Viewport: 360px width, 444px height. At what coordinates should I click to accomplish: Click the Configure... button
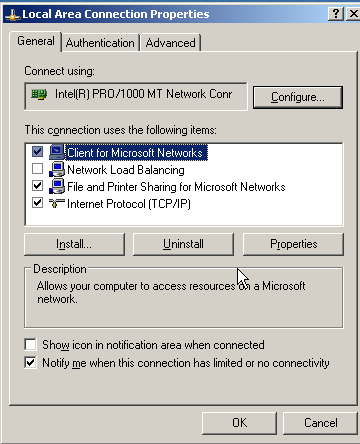click(298, 97)
